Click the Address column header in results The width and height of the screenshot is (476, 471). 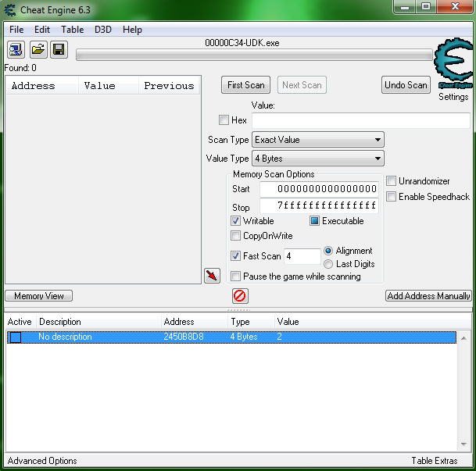coord(42,86)
